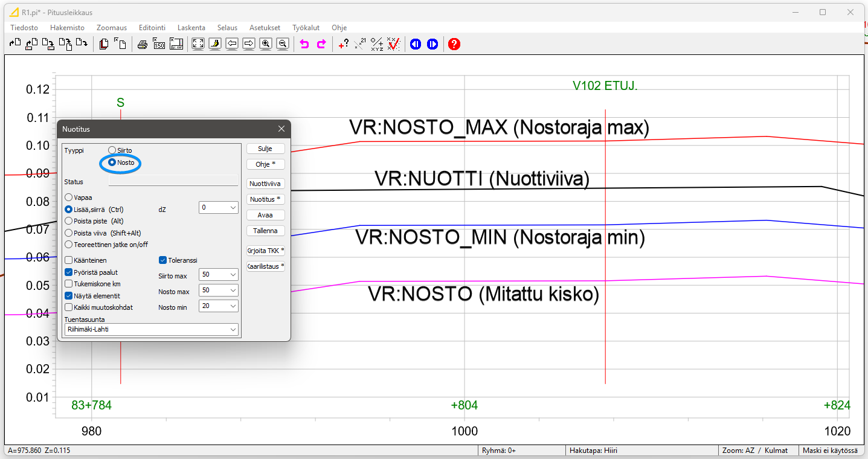Click the fit-to-screen zoom icon

coord(198,43)
